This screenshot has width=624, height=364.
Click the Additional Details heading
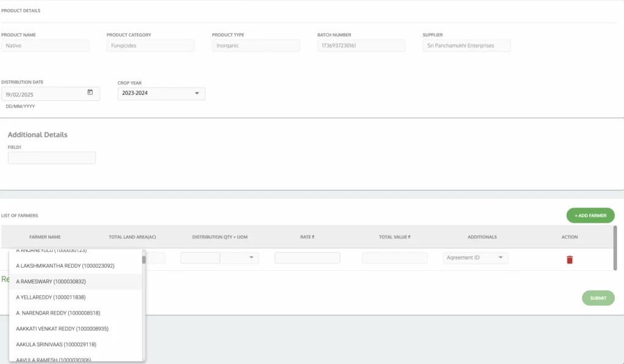tap(37, 135)
